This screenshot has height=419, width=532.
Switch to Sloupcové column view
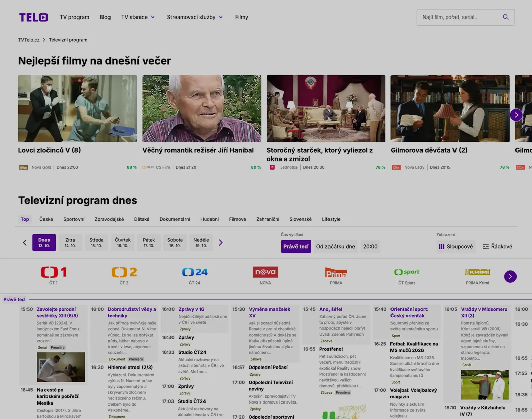(x=456, y=246)
